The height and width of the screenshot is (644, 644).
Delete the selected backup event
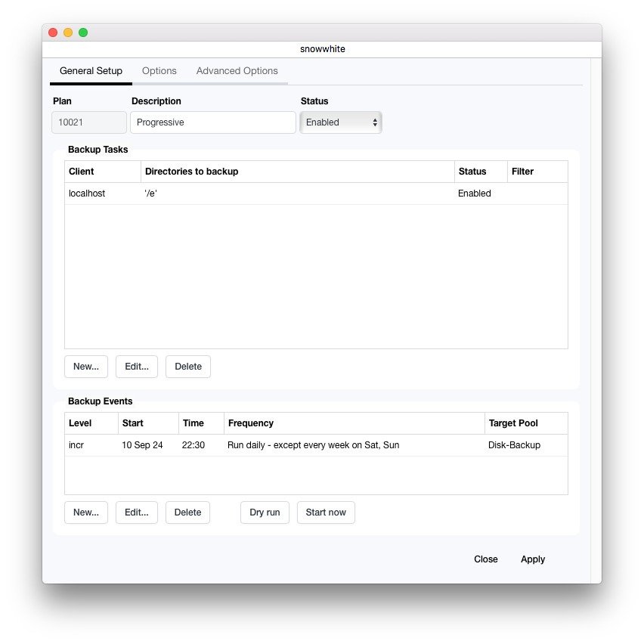pos(187,512)
